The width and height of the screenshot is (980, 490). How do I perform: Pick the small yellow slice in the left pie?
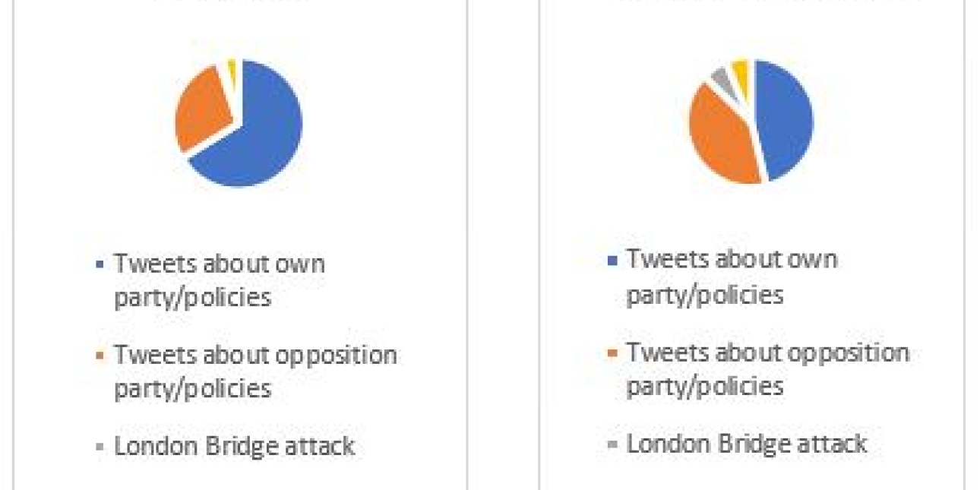(x=232, y=68)
